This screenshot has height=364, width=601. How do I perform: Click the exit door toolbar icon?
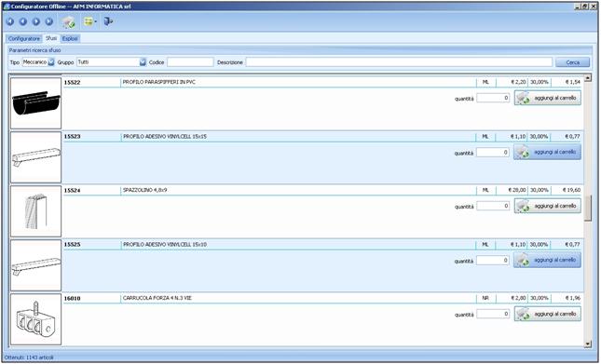108,21
